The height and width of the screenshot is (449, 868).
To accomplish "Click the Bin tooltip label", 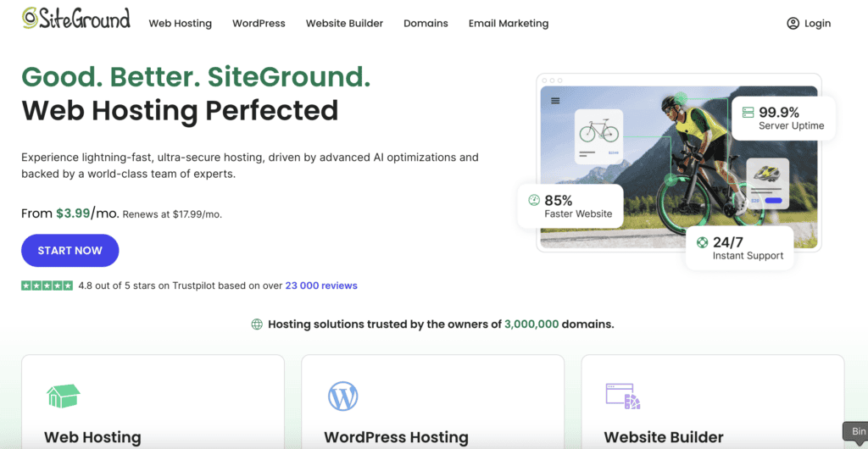I will pos(858,431).
